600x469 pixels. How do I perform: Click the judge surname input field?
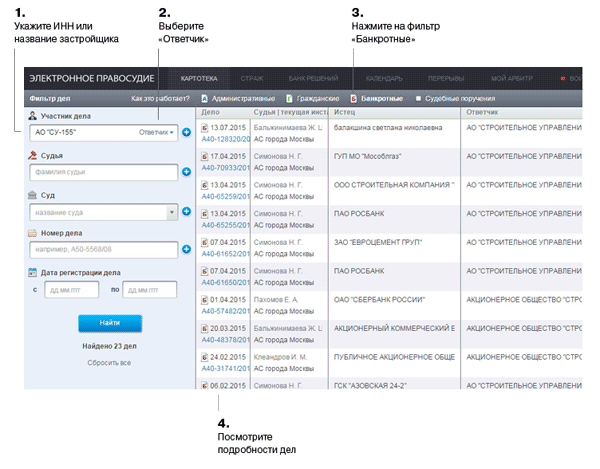point(104,172)
